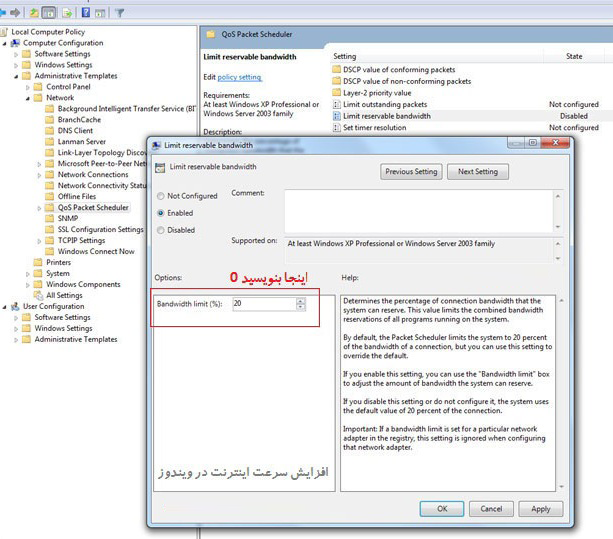Click folder icon of Lanman Server
The width and height of the screenshot is (613, 539).
49,141
